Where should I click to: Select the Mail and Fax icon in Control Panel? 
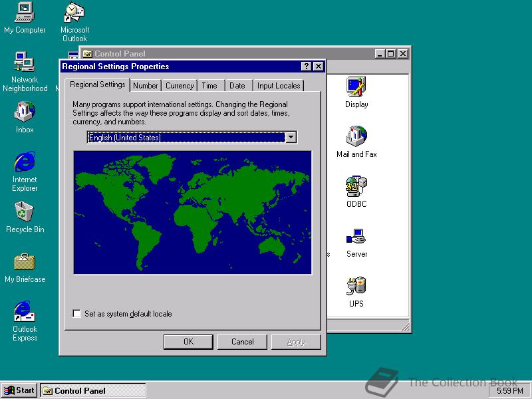356,142
